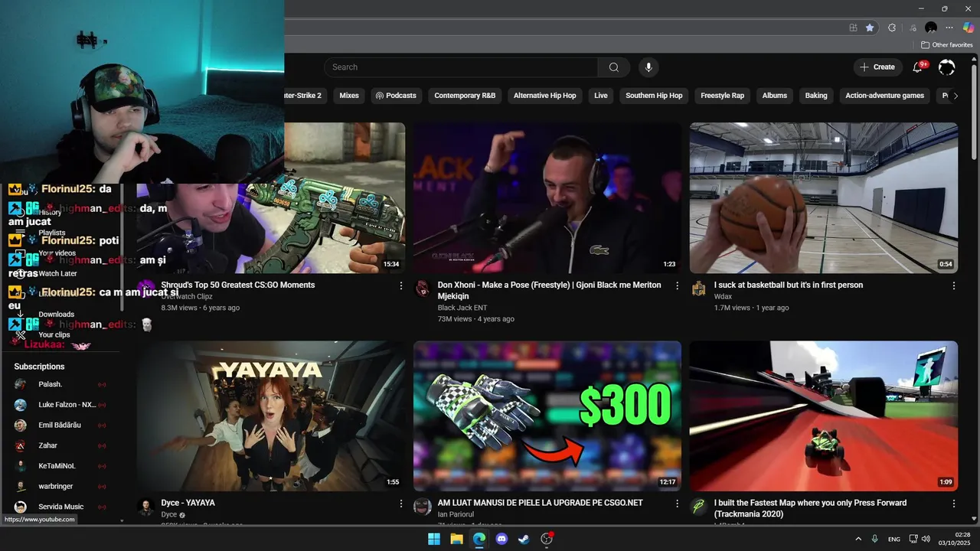Open Other favorites folder

tap(946, 45)
